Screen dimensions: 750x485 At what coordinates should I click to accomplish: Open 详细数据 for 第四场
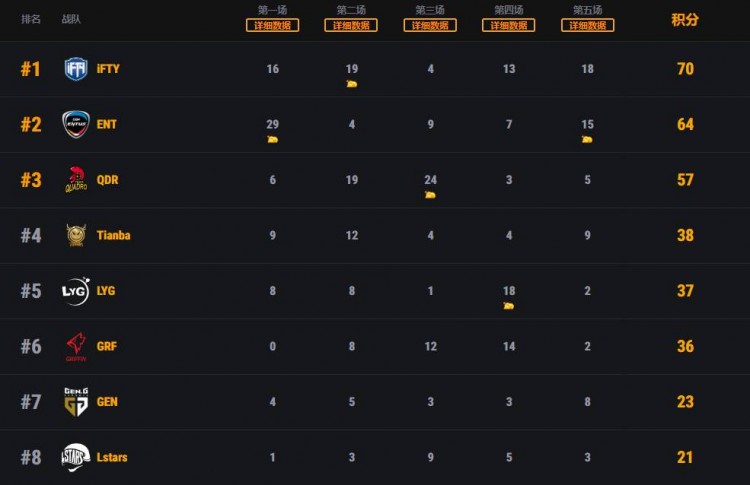pos(509,26)
